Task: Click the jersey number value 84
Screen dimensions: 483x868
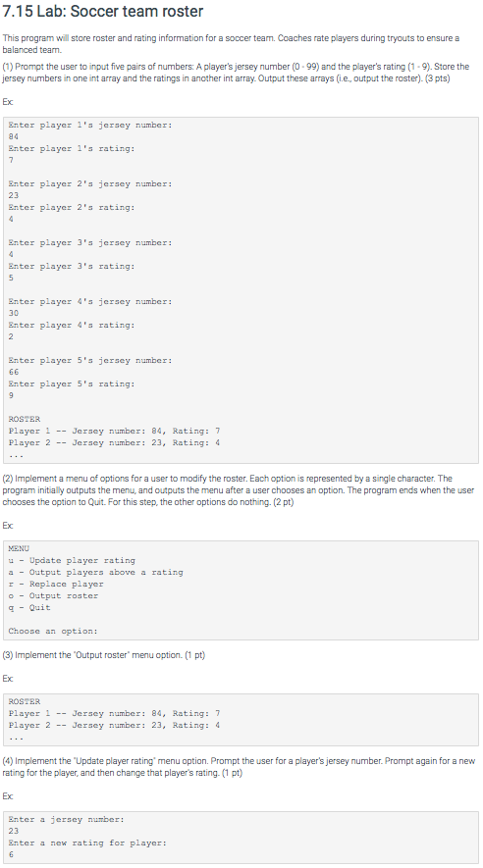Action: point(14,136)
